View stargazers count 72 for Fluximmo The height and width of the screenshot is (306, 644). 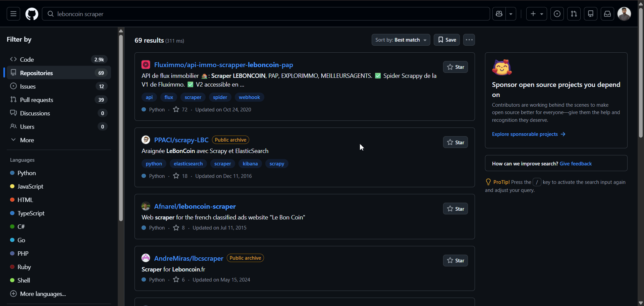(x=180, y=109)
